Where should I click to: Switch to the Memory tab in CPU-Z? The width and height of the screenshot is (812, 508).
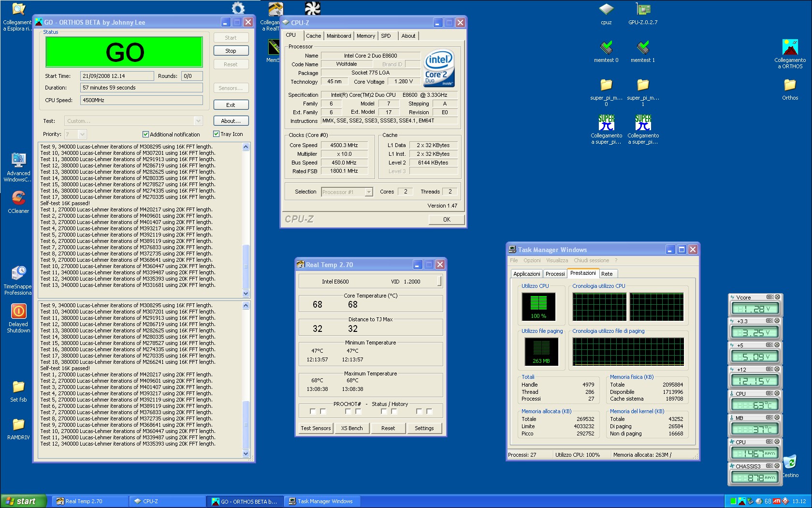pos(366,36)
